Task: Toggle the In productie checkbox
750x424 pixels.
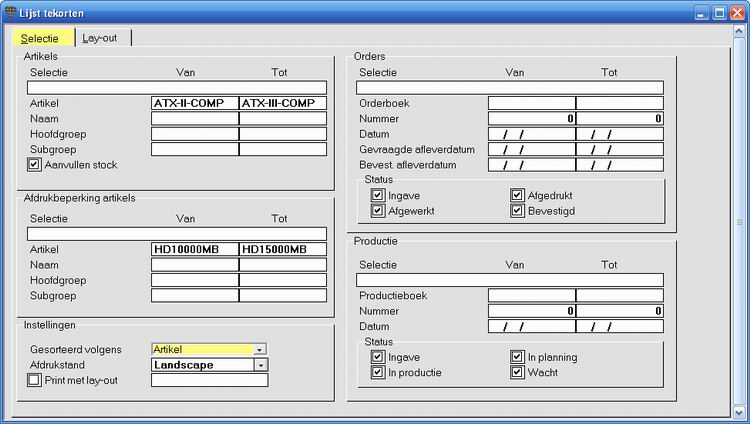Action: tap(377, 372)
